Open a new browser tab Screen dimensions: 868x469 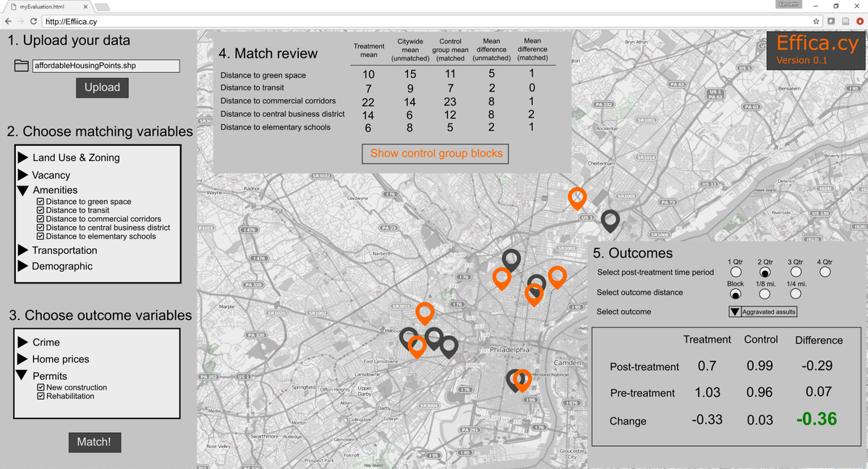(101, 7)
